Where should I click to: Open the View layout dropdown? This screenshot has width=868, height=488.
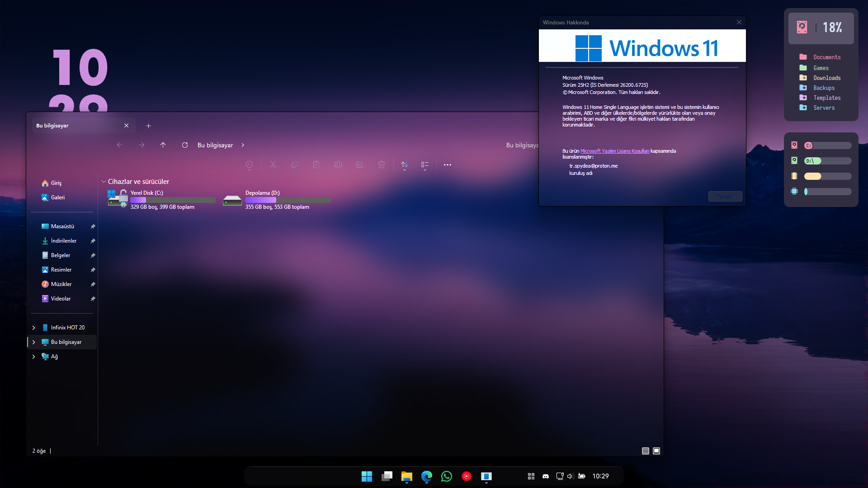(425, 166)
